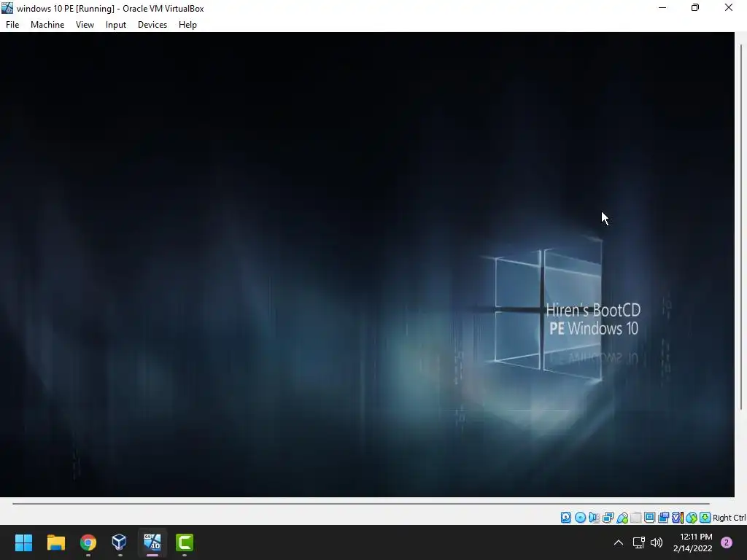Click the Right Ctrl host key label
Image resolution: width=747 pixels, height=560 pixels.
point(729,518)
